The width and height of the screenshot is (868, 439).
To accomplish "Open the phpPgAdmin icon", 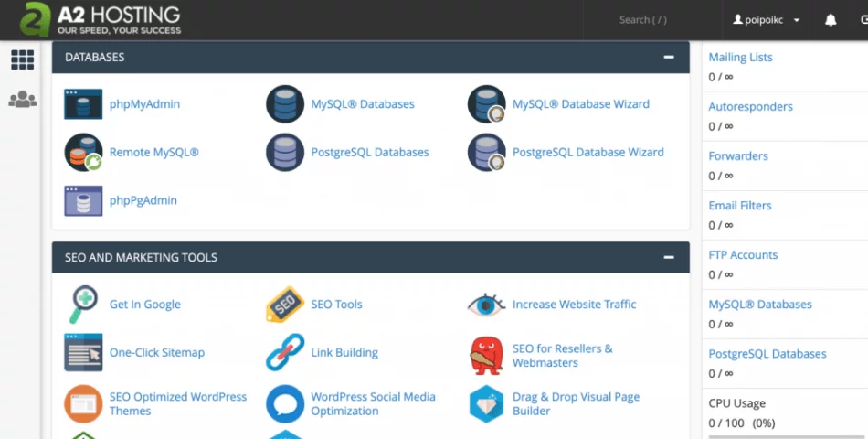I will (83, 200).
